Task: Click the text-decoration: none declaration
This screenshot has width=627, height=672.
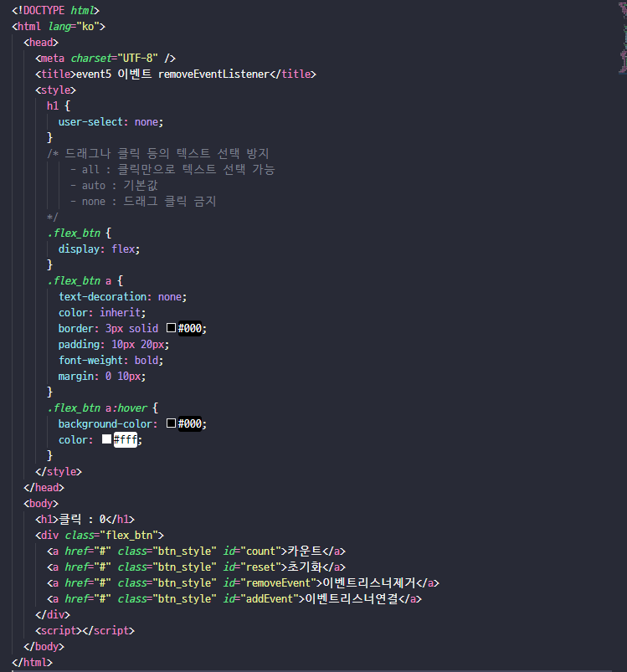Action: coord(123,296)
